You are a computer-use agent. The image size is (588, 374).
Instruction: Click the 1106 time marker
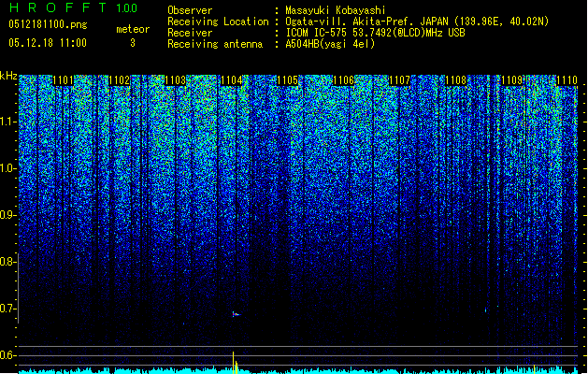343,80
